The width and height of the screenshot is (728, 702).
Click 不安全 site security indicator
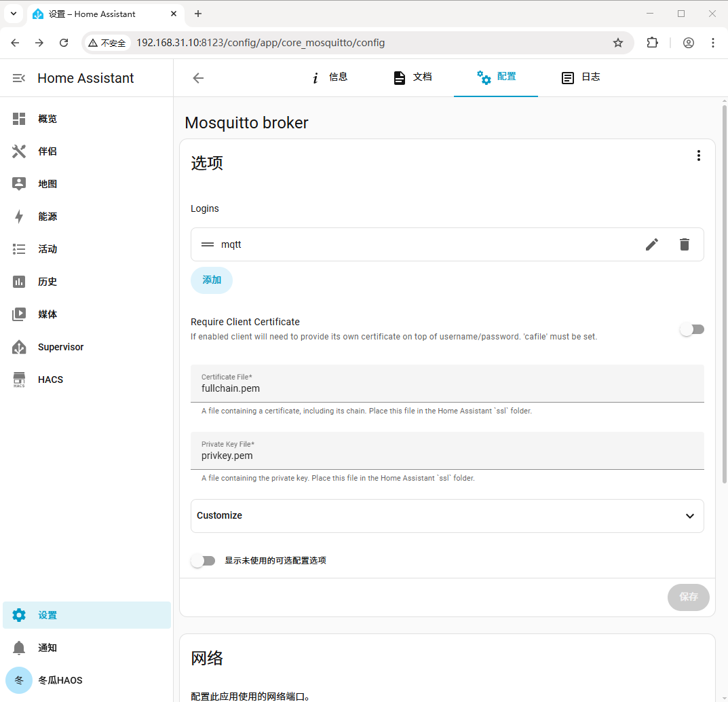click(x=107, y=43)
